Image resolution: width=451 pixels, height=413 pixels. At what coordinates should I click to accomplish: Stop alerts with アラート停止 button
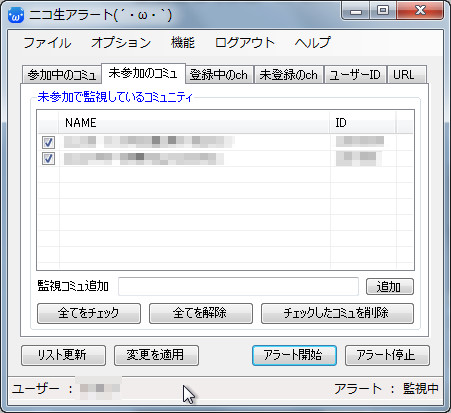[387, 355]
